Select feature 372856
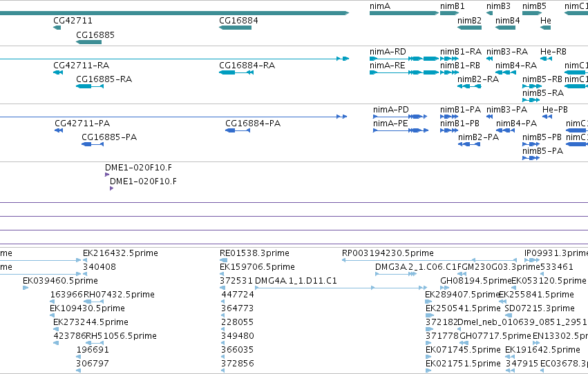 (238, 364)
